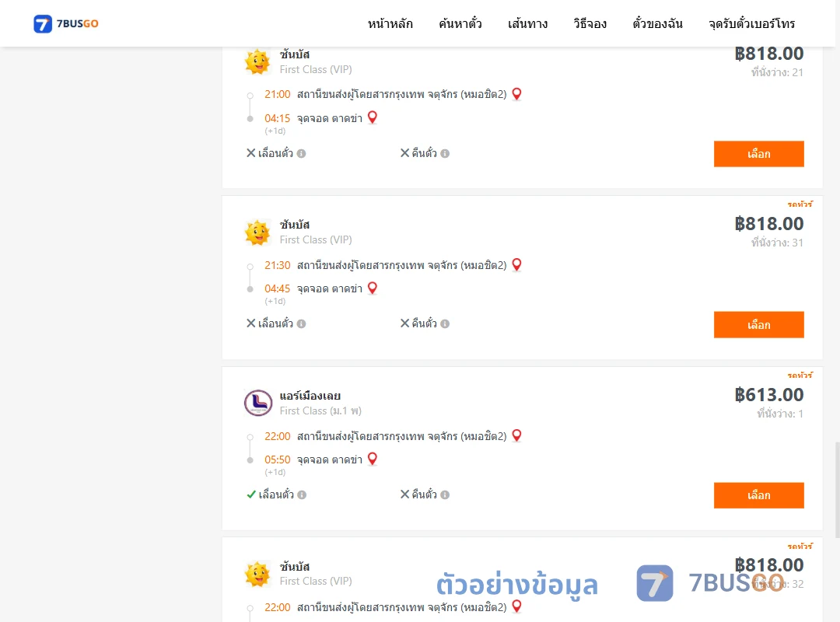Click info icon next to คืนตั๋ว on ฿613 trip
840x622 pixels.
[445, 495]
